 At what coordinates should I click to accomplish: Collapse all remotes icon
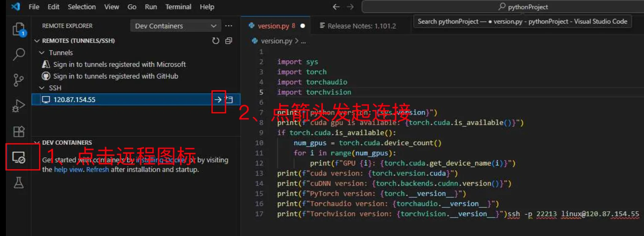(228, 41)
